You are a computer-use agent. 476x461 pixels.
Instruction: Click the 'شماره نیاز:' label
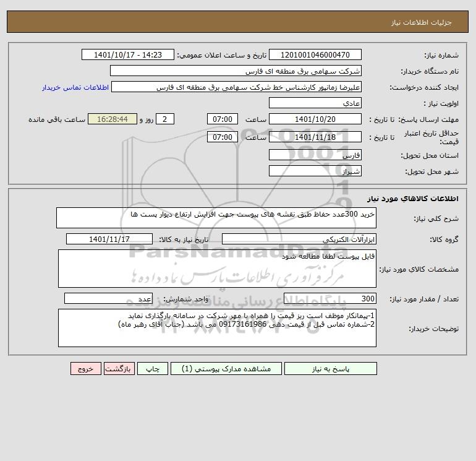coord(441,55)
